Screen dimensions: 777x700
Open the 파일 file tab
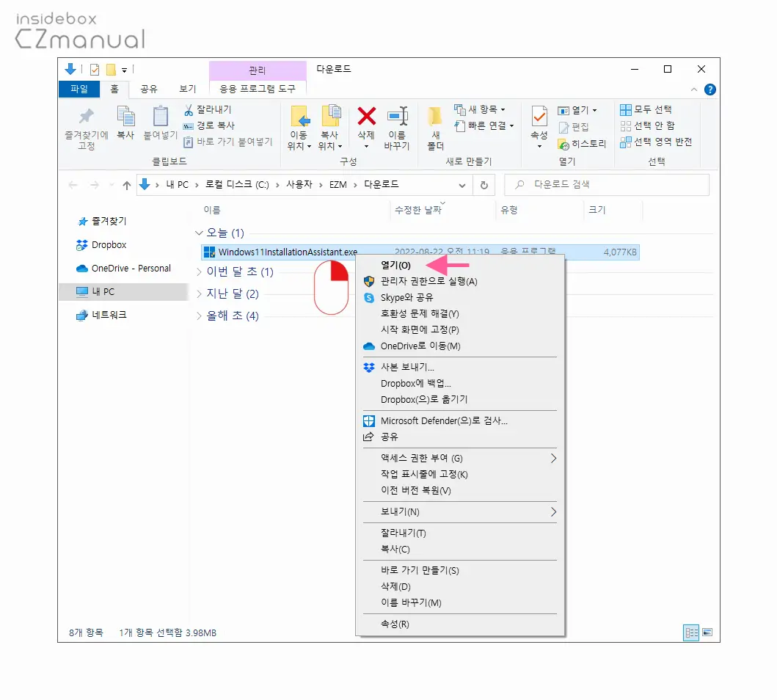pos(79,89)
